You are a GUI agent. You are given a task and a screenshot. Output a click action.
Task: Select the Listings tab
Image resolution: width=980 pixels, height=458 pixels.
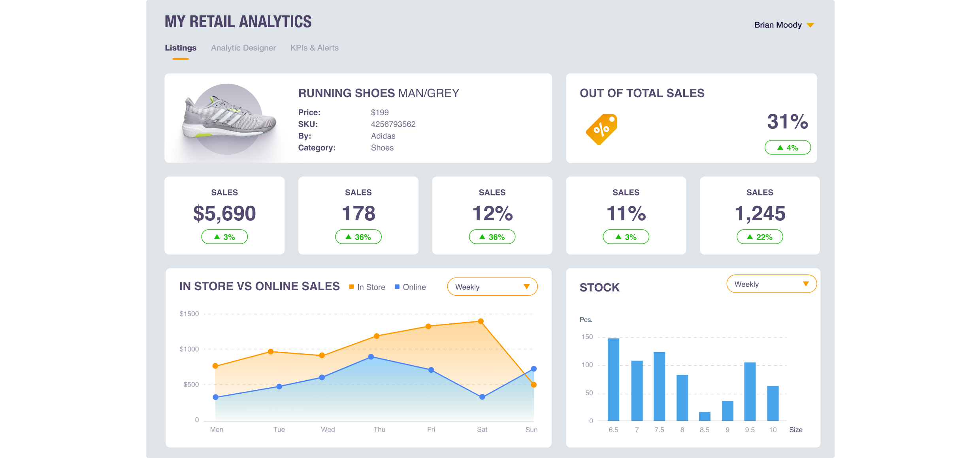click(x=181, y=48)
